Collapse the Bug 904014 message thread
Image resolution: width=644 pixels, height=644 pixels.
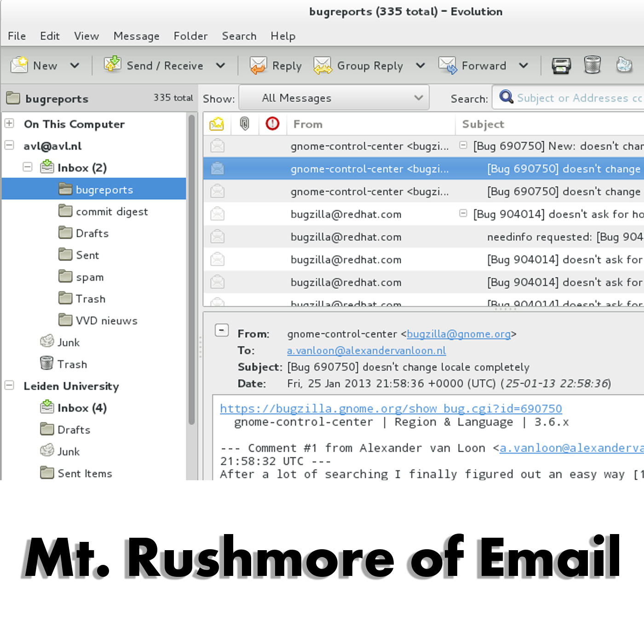(463, 213)
